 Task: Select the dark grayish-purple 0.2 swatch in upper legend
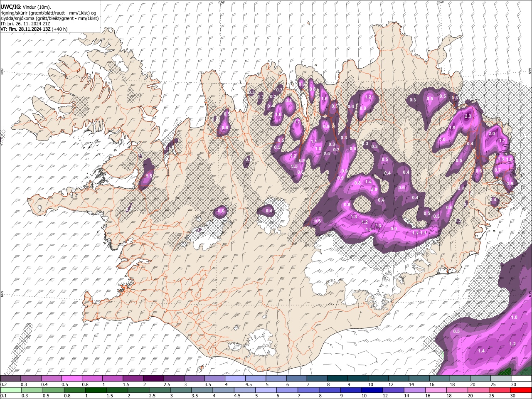coord(10,378)
